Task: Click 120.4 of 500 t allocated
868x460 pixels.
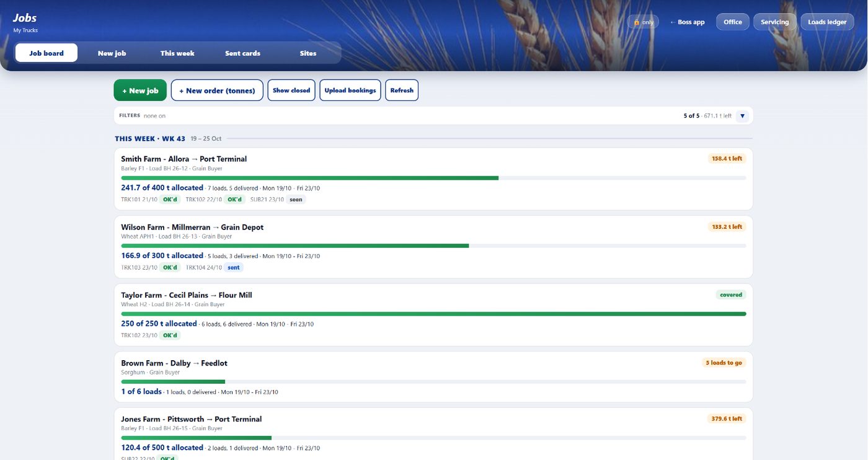Action: point(162,448)
